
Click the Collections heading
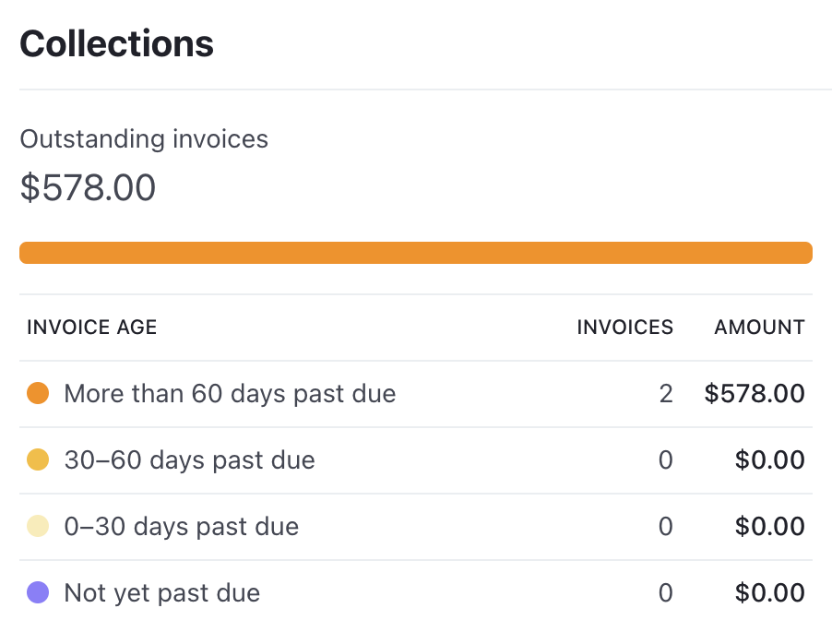[115, 42]
